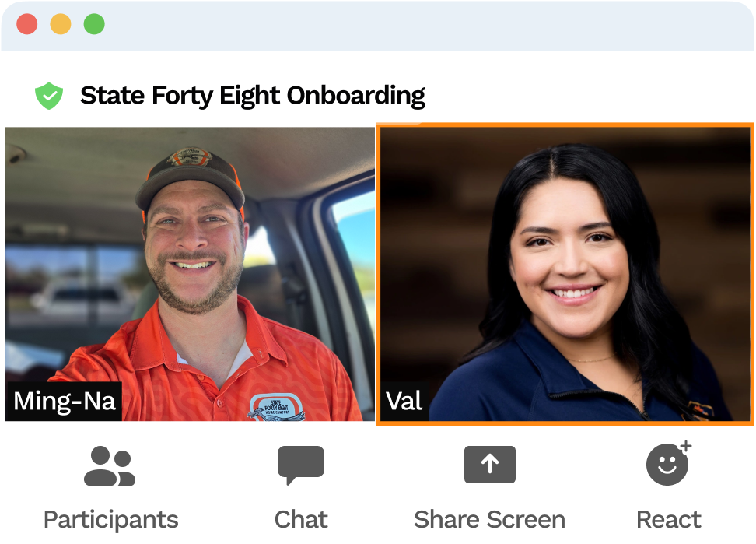The image size is (756, 544).
Task: Click the Val name tag
Action: 404,402
